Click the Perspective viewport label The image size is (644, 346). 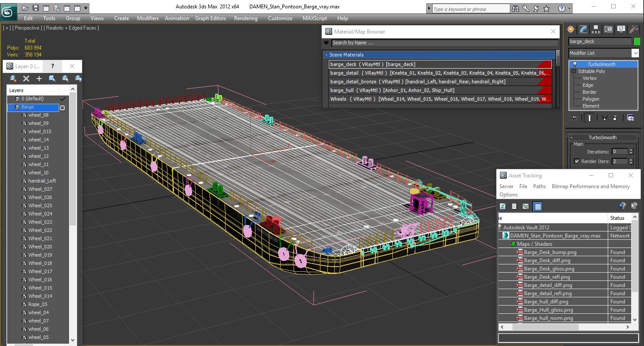tap(27, 28)
